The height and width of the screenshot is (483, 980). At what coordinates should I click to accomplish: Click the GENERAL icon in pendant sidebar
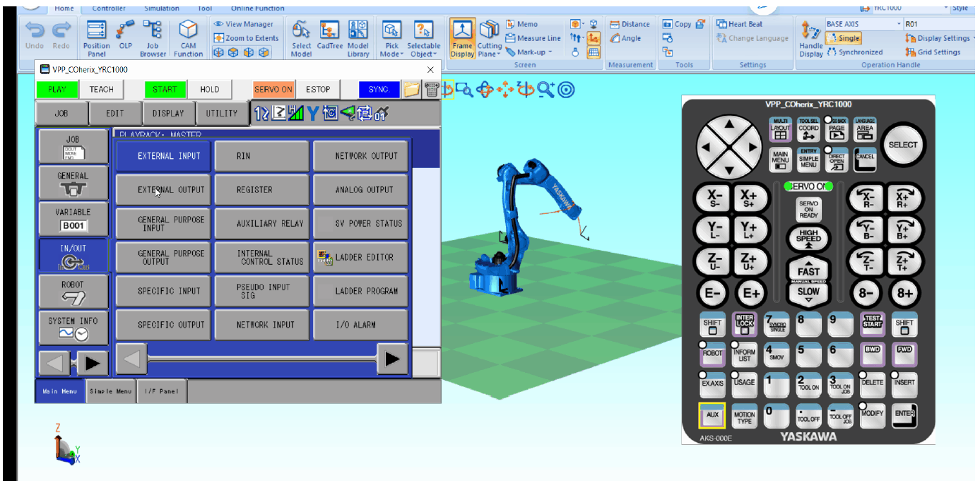click(73, 183)
